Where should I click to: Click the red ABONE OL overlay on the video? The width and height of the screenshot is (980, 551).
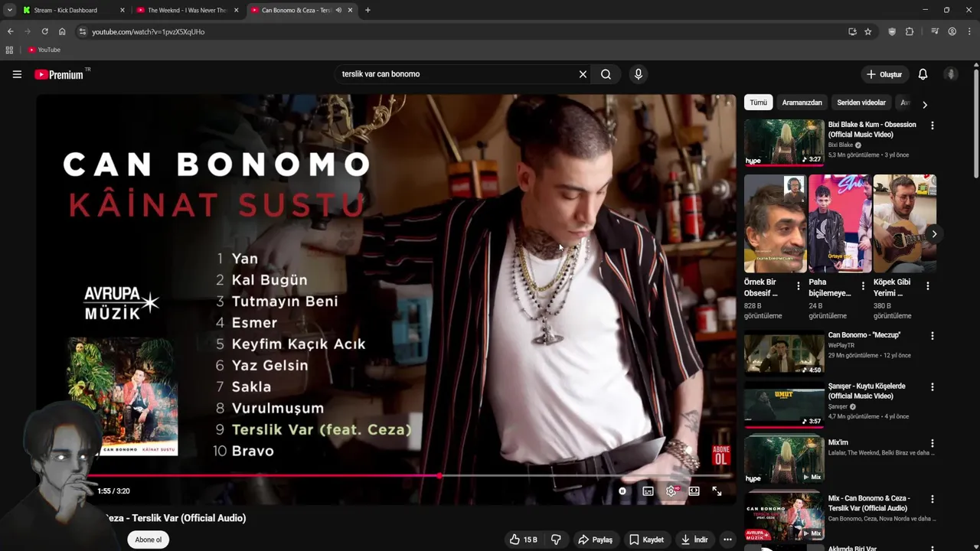coord(720,455)
